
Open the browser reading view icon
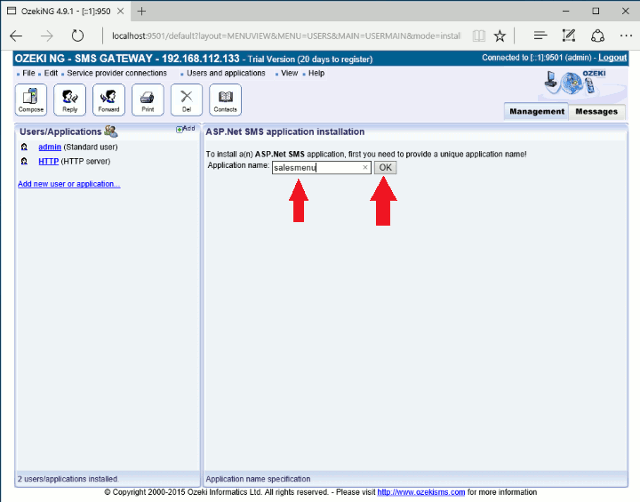(x=480, y=35)
